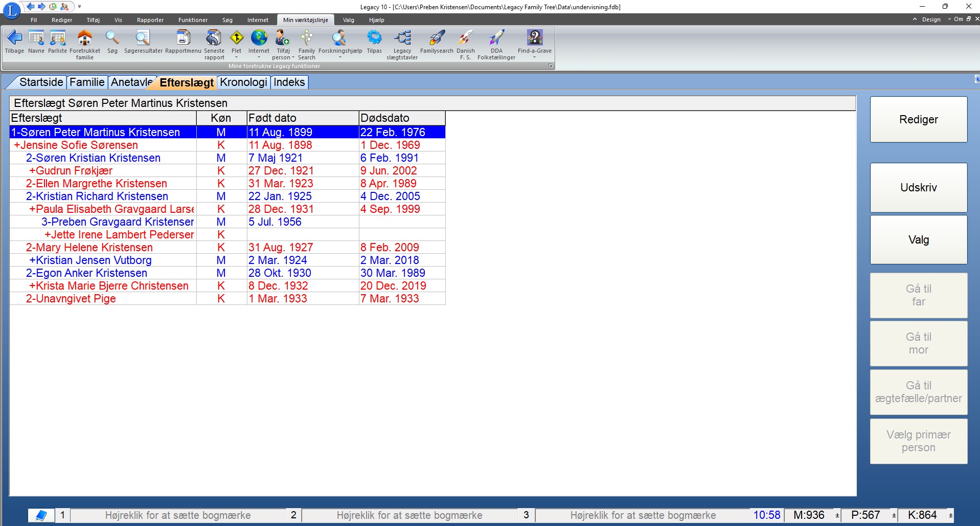Switch to the Kronologi tab
The height and width of the screenshot is (526, 980).
(243, 82)
